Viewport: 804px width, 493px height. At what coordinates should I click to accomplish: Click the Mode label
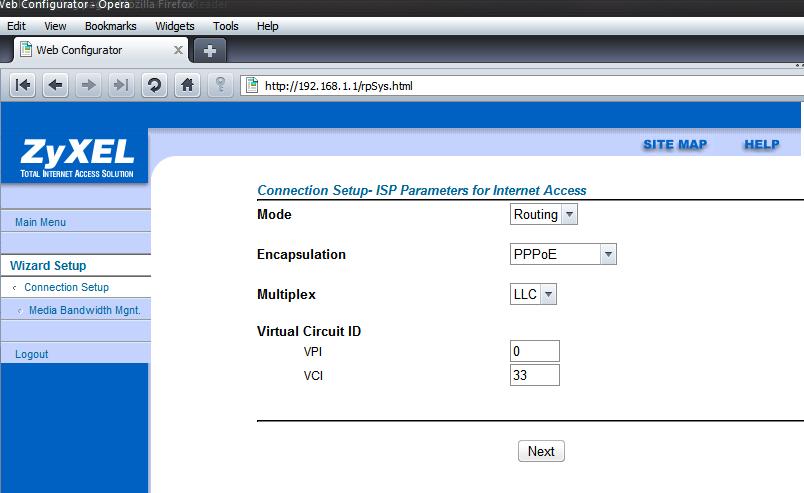(x=274, y=214)
